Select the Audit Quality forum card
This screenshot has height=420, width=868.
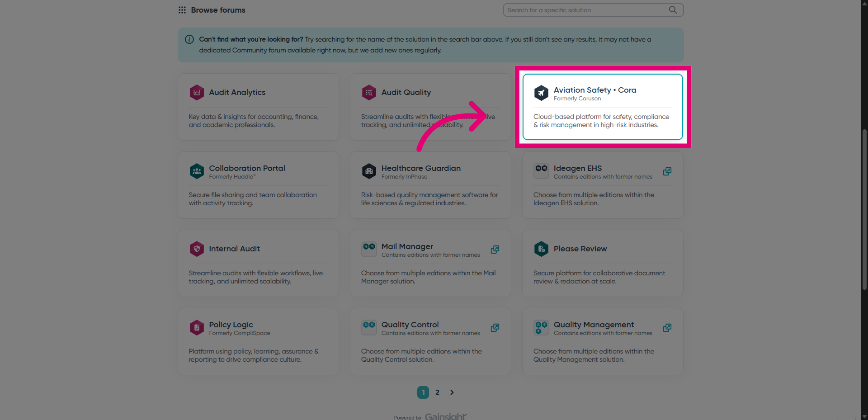(x=430, y=107)
